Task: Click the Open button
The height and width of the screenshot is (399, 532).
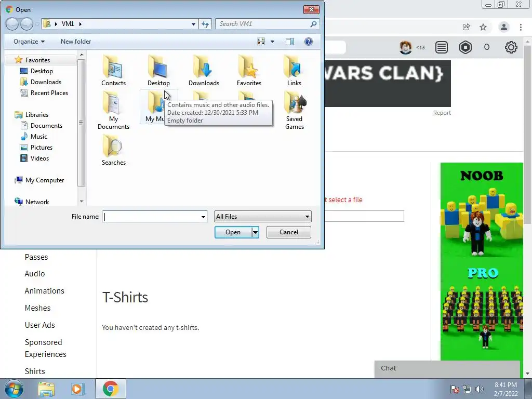Action: 233,232
